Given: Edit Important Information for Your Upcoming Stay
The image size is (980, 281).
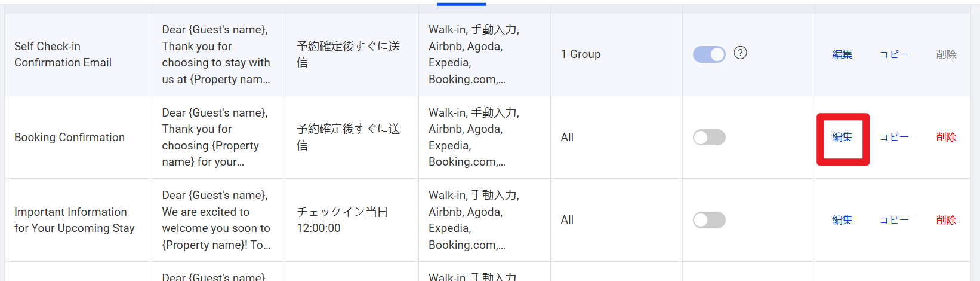Looking at the screenshot, I should (842, 220).
